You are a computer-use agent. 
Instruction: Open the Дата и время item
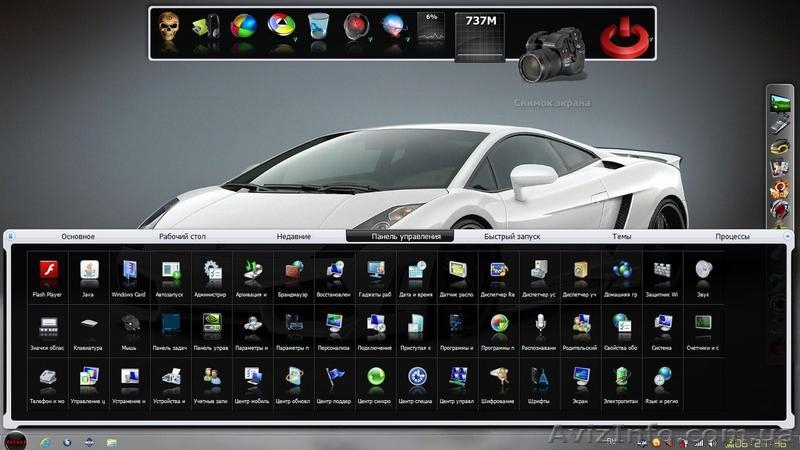click(x=417, y=271)
